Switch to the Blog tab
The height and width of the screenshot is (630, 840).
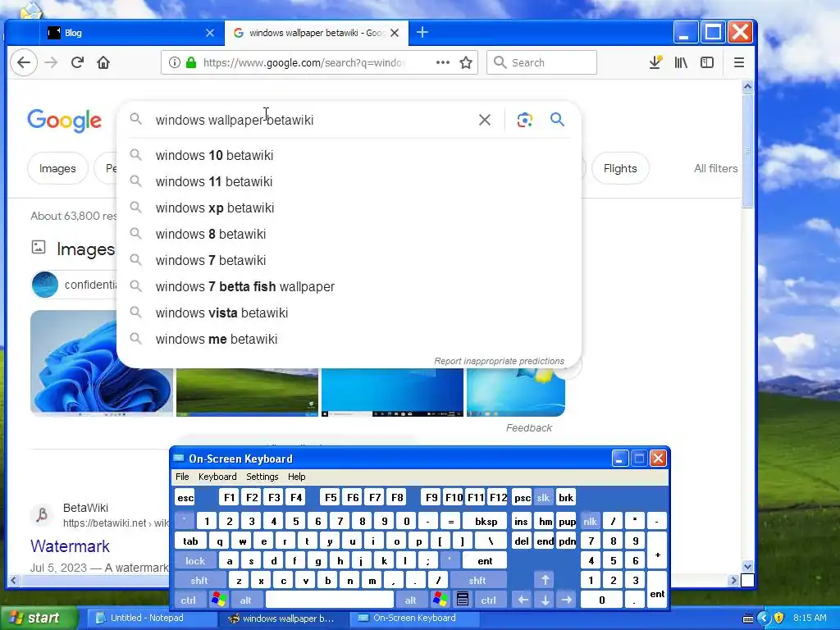[x=131, y=33]
